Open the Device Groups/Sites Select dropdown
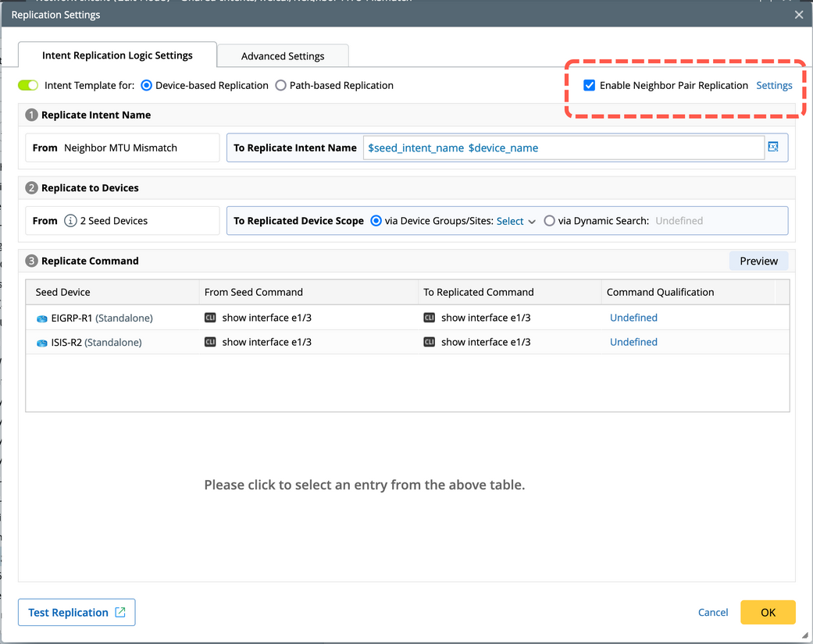The width and height of the screenshot is (813, 644). (x=516, y=221)
